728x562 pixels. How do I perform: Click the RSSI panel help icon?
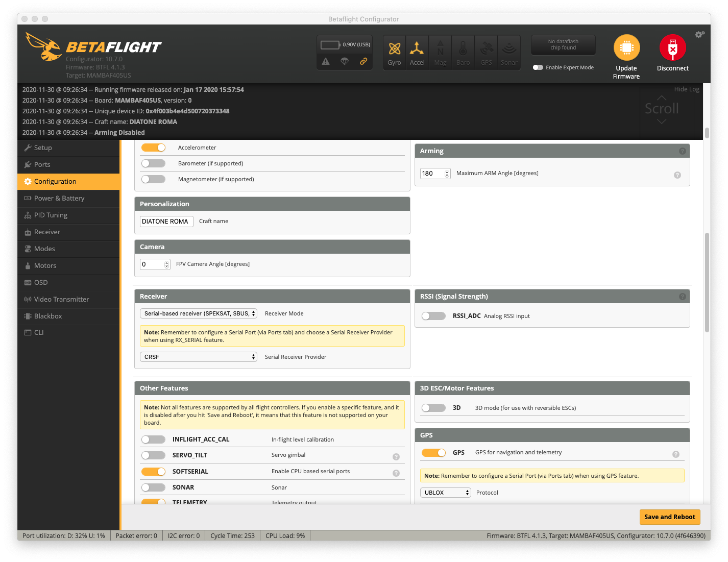coord(682,297)
